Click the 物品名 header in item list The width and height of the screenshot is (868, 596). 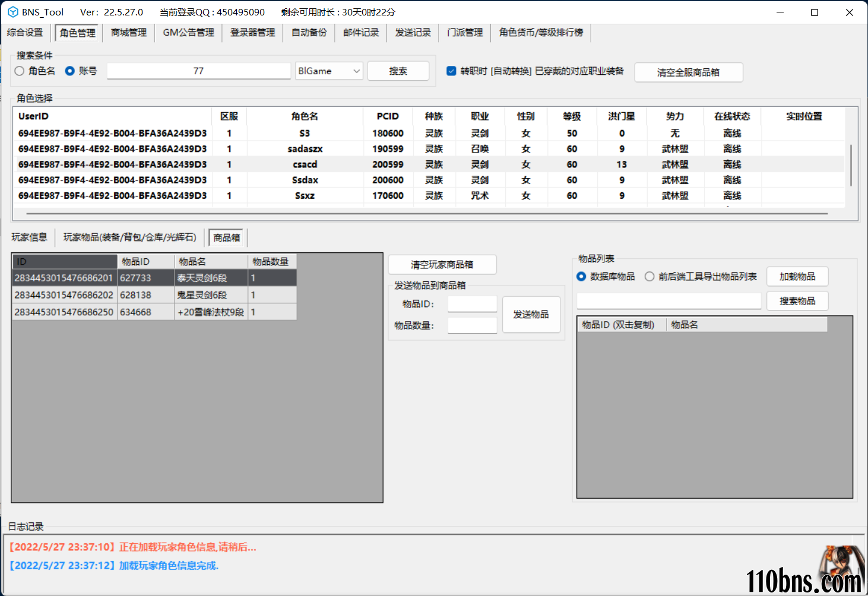(x=747, y=325)
